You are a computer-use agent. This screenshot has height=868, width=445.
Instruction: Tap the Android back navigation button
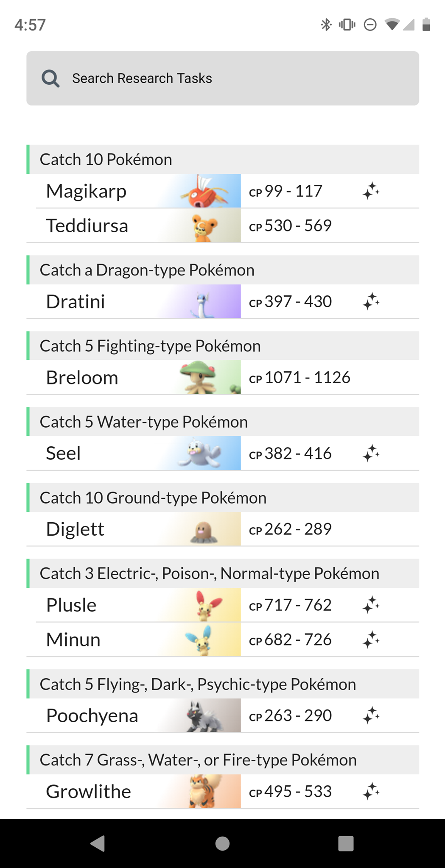(98, 843)
